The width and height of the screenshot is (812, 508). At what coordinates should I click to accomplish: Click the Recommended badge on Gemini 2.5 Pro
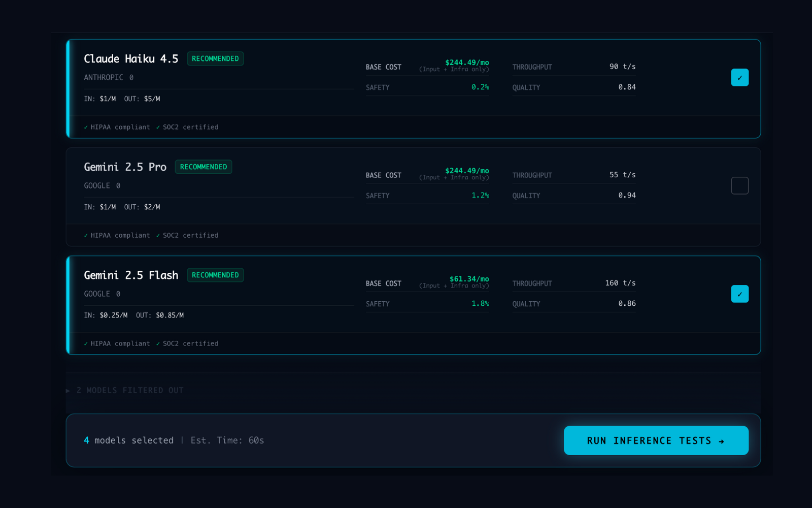[x=204, y=167]
